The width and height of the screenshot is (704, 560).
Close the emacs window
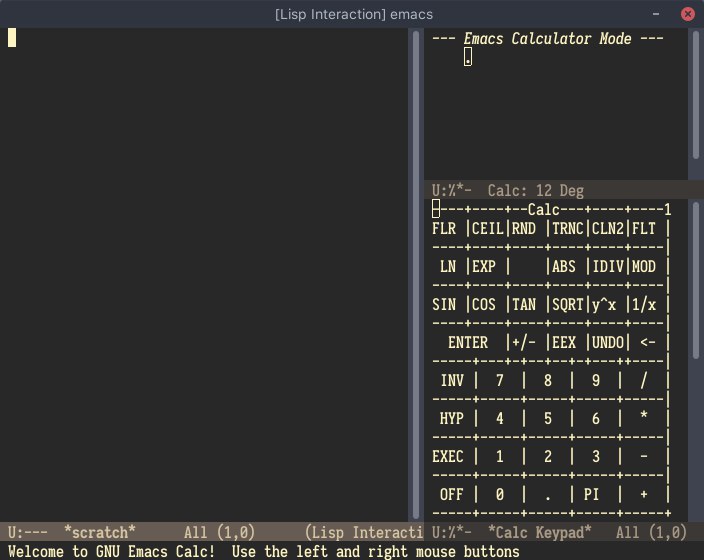click(687, 14)
